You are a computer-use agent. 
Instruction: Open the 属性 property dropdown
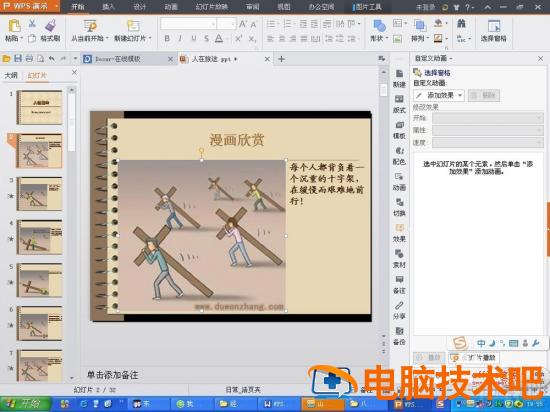(488, 130)
